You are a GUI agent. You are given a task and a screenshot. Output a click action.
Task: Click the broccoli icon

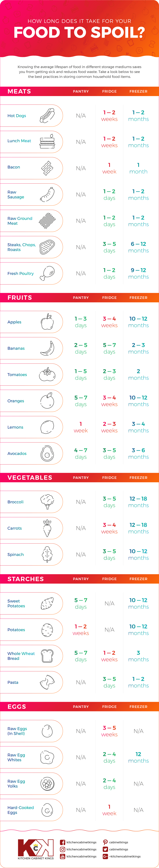[x=47, y=502]
